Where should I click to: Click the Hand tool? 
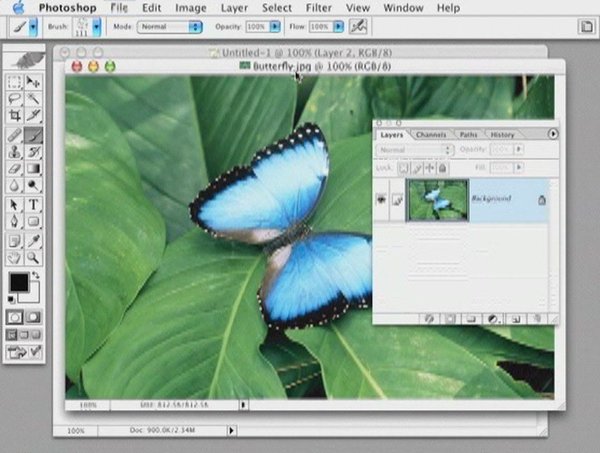[14, 257]
